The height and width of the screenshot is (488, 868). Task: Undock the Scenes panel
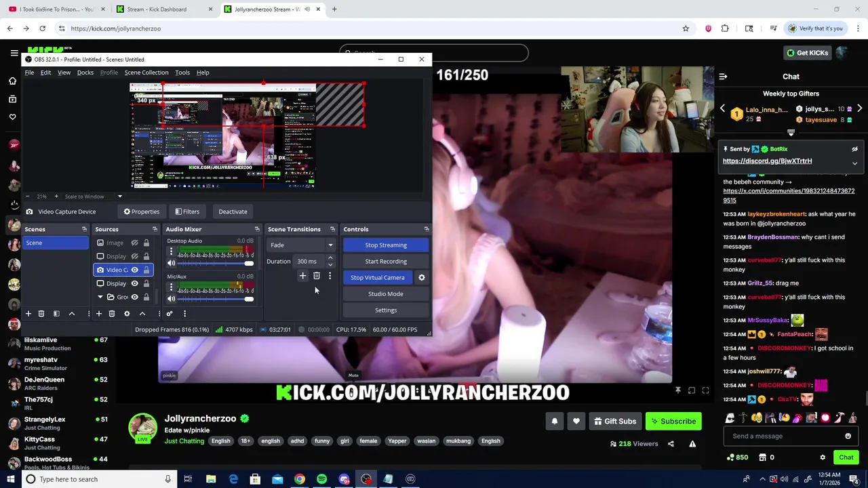pos(84,229)
